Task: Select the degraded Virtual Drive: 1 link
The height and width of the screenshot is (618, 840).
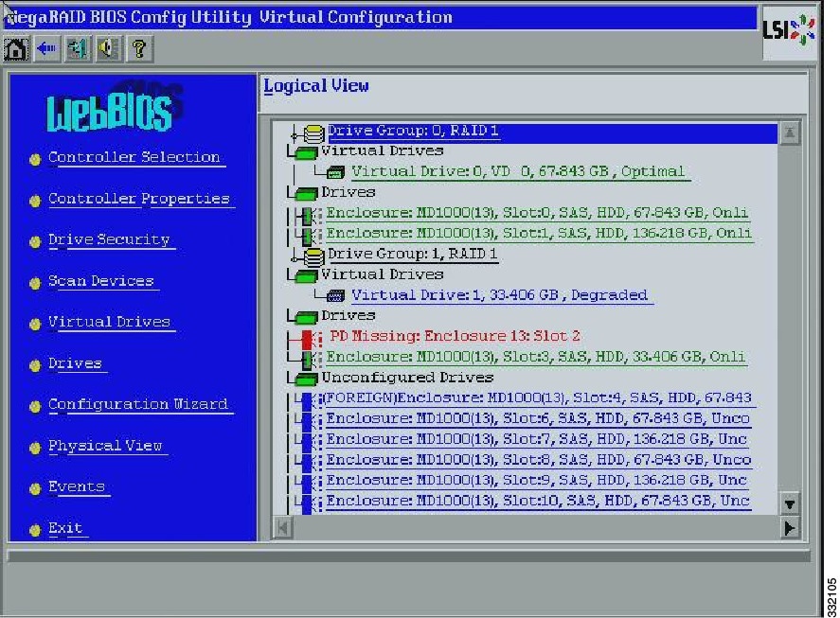Action: pos(500,294)
